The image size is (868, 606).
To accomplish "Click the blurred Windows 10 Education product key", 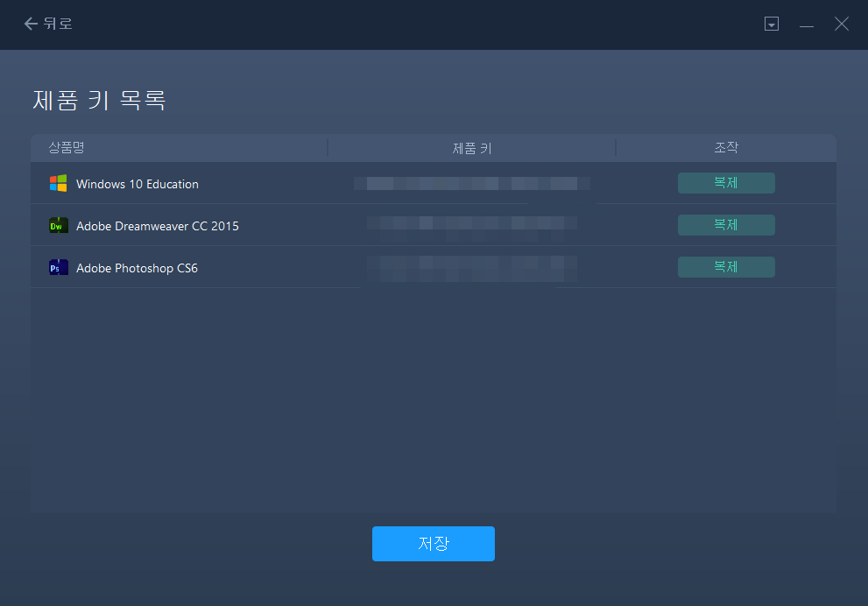I will (x=471, y=183).
